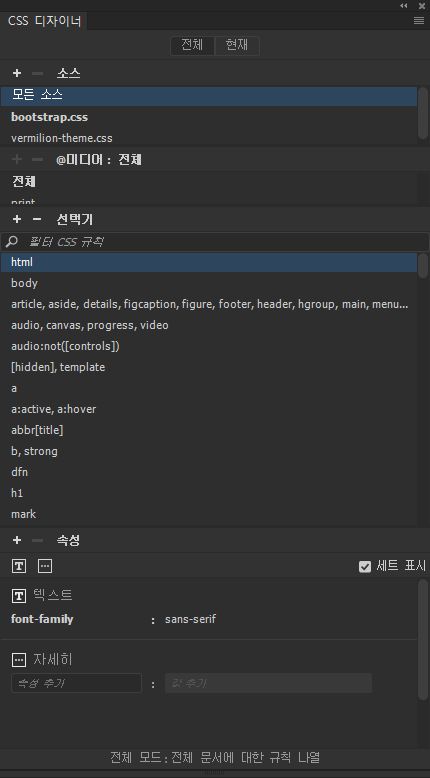Select the a selector

(x=209, y=388)
